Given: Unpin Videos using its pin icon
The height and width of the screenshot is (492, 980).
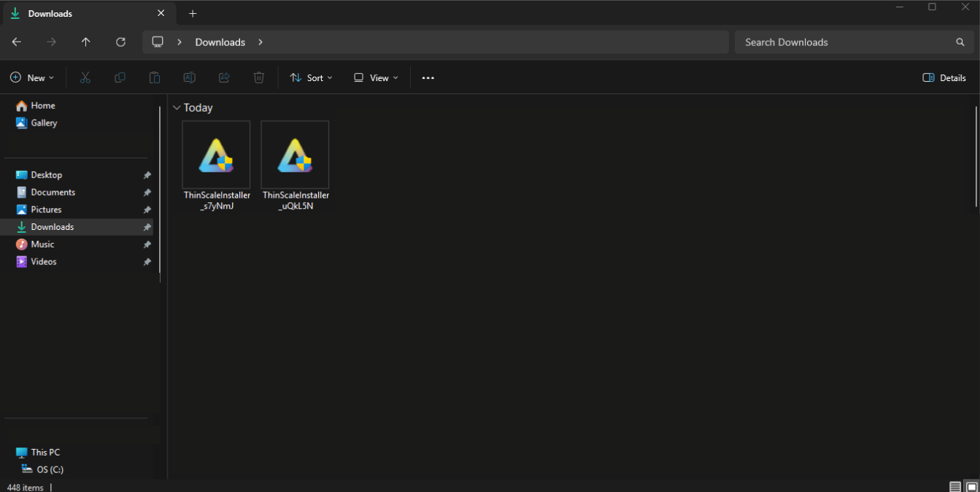Looking at the screenshot, I should click(147, 262).
